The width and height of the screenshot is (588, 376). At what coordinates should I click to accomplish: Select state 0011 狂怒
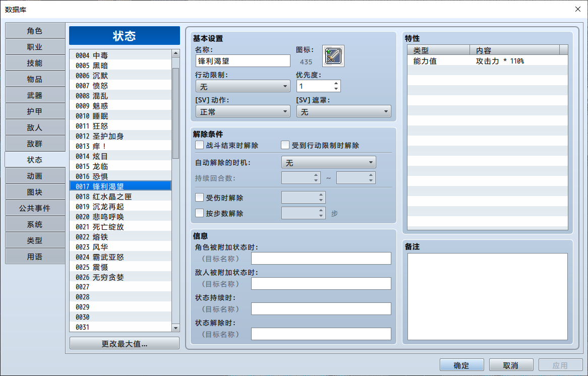pos(121,126)
